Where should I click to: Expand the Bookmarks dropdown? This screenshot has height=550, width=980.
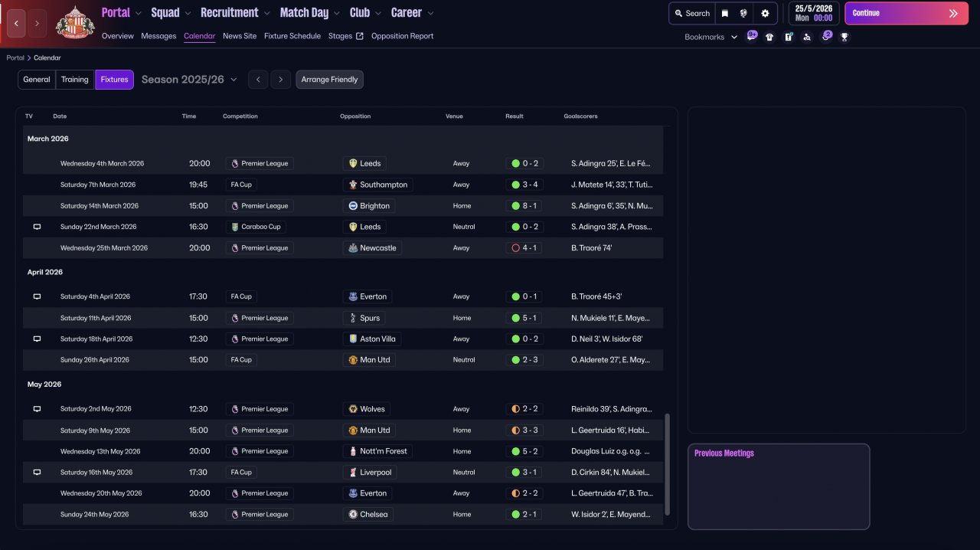[x=710, y=37]
